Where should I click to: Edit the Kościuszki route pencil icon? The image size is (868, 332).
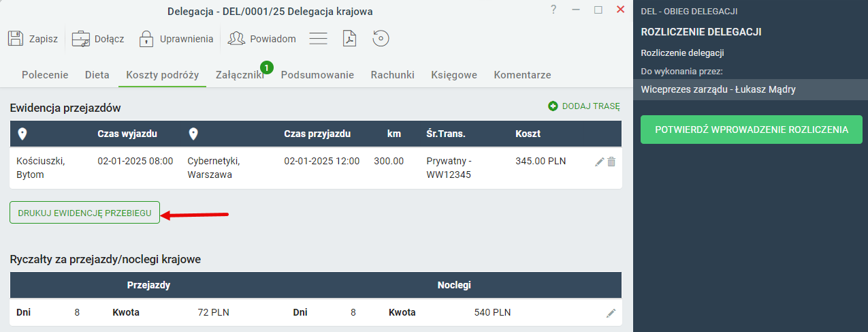599,162
